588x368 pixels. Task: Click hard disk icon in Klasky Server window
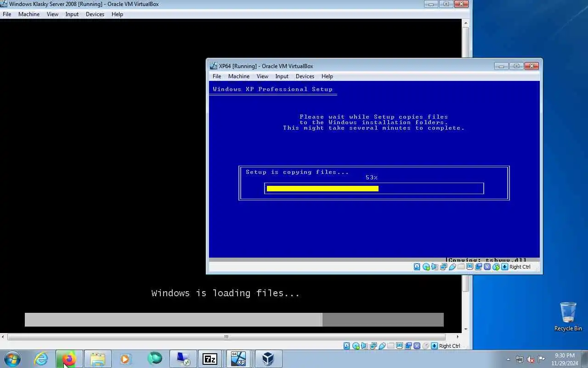coord(347,346)
